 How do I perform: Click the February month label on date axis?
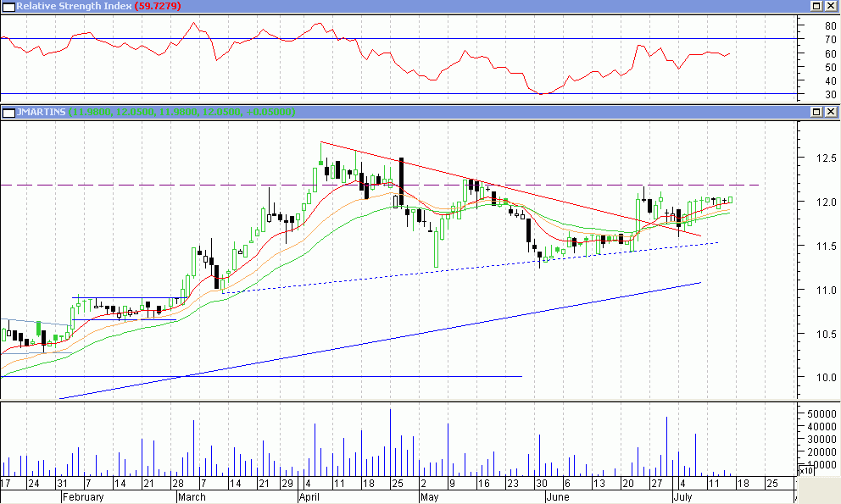83,497
